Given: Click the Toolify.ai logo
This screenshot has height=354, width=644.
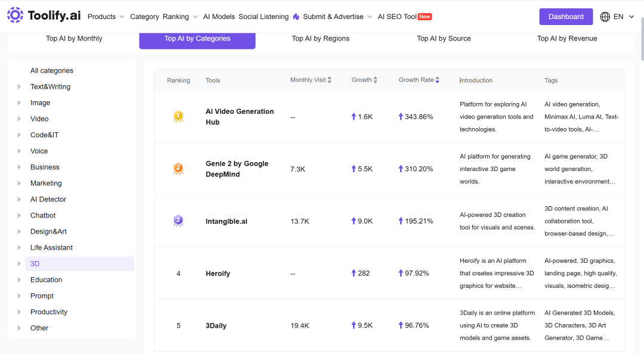Looking at the screenshot, I should pos(44,15).
